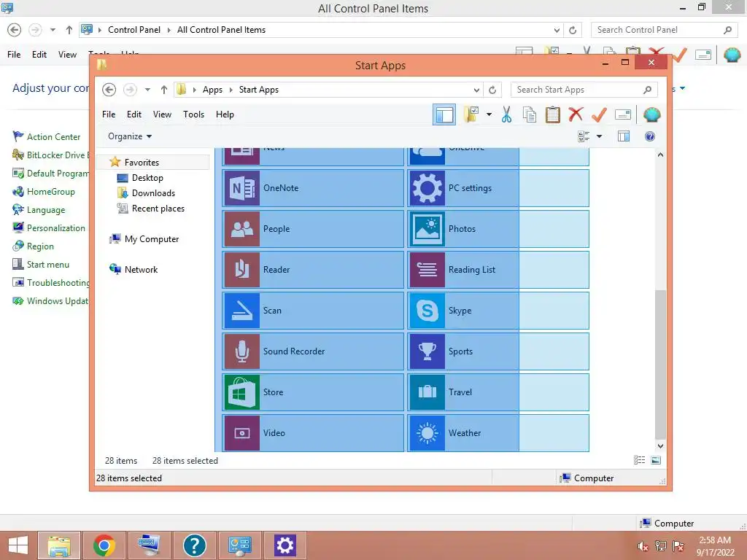747x560 pixels.
Task: Open recent locations dropdown in Start Apps
Action: pos(147,90)
